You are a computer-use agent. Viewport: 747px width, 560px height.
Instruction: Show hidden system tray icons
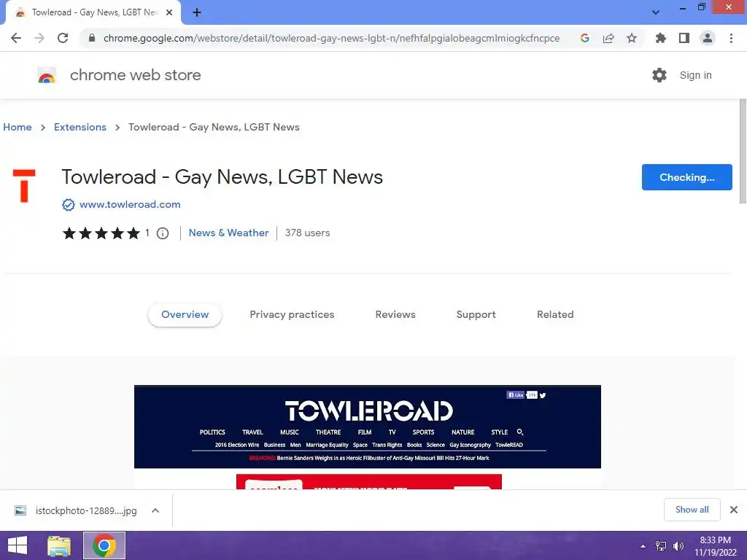click(643, 546)
